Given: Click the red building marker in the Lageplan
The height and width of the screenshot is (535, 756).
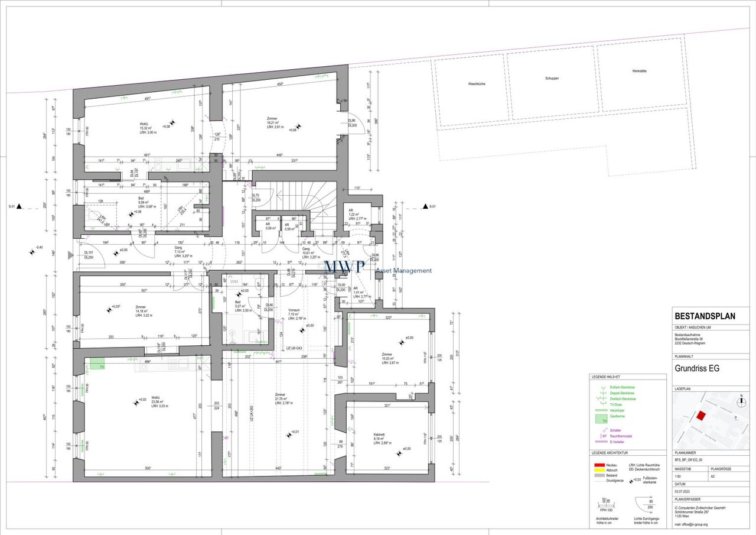Looking at the screenshot, I should (701, 416).
